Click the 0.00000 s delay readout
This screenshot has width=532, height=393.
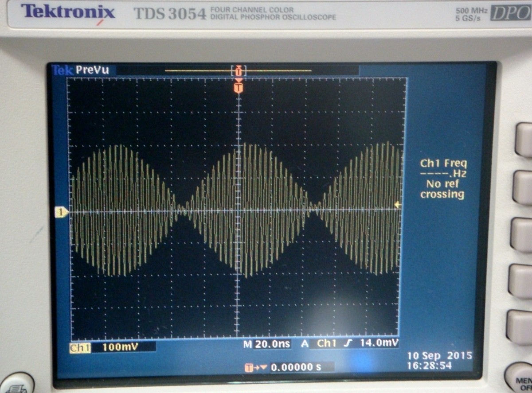point(296,367)
